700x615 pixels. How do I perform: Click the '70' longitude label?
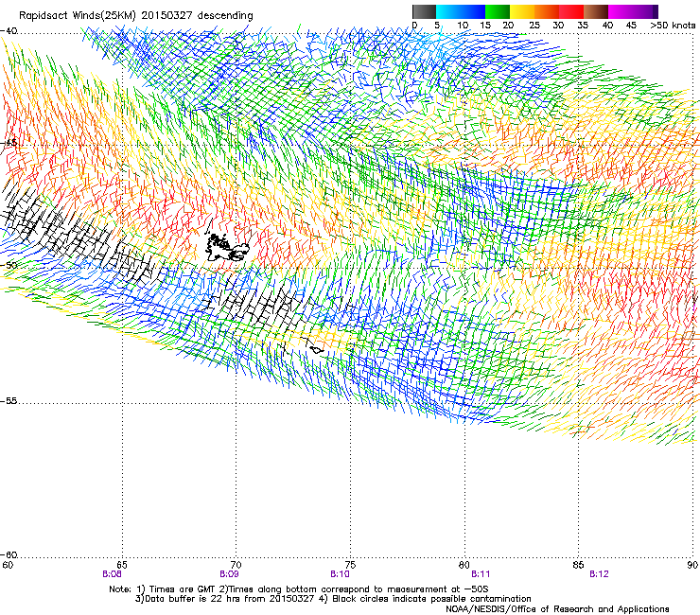coord(236,565)
